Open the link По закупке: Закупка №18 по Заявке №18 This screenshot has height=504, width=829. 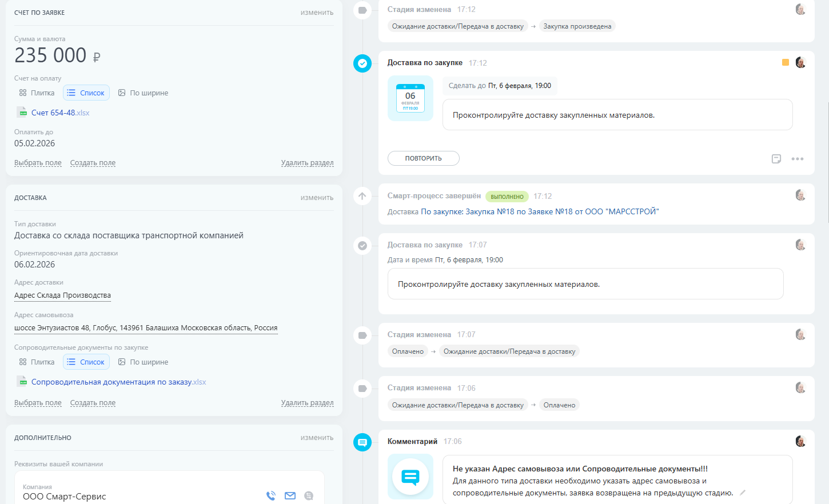pyautogui.click(x=540, y=211)
